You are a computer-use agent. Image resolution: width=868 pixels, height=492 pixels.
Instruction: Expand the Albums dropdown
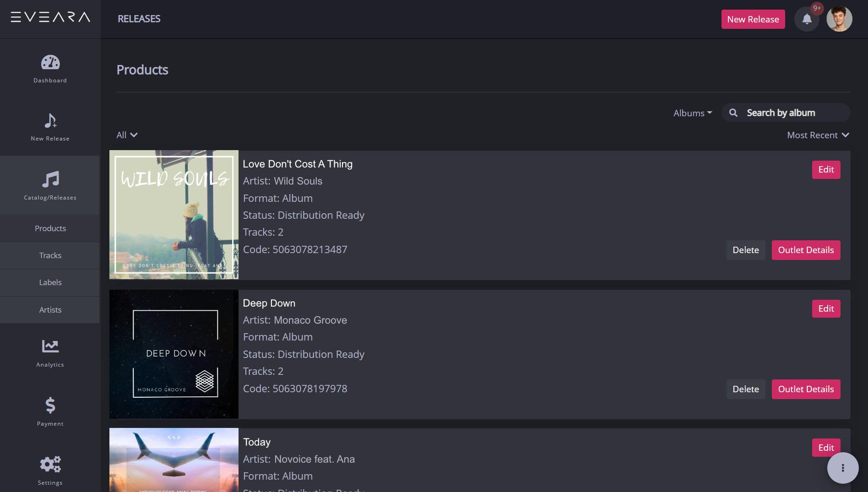tap(693, 113)
